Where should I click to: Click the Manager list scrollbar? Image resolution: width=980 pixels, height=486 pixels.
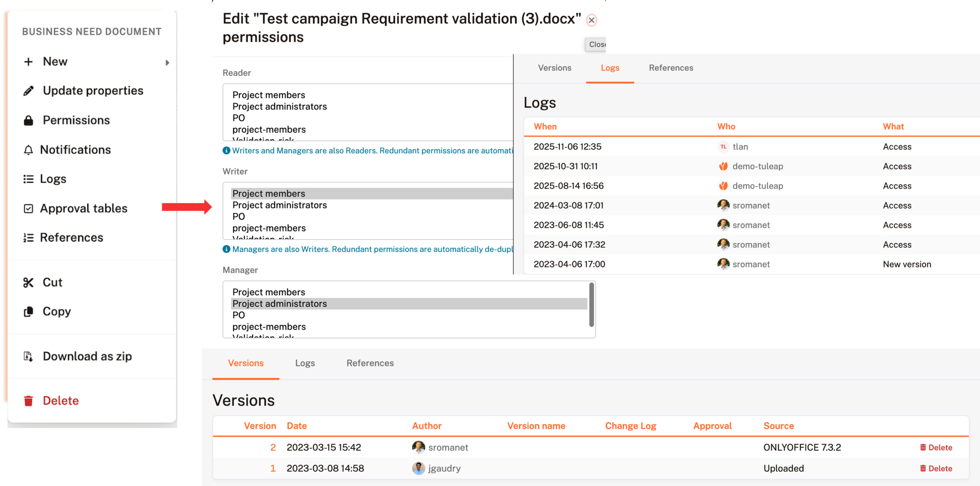pos(591,304)
